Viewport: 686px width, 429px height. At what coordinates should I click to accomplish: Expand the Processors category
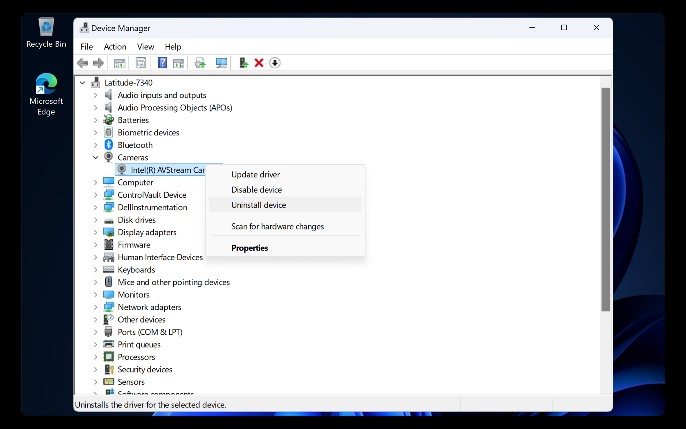[95, 357]
